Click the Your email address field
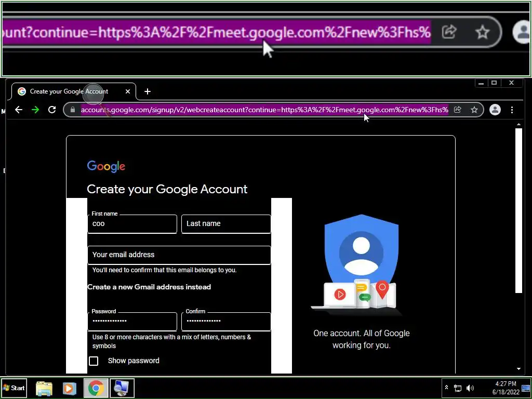The image size is (532, 399). click(179, 255)
